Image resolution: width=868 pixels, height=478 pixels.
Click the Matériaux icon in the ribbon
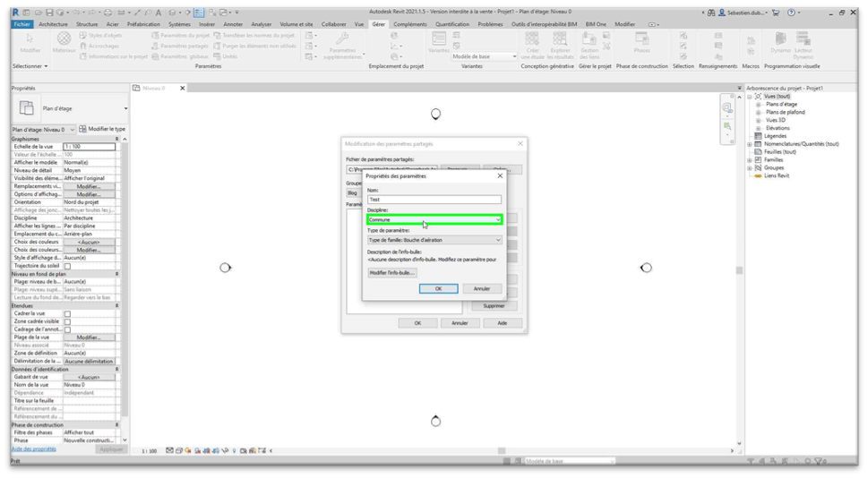point(64,42)
